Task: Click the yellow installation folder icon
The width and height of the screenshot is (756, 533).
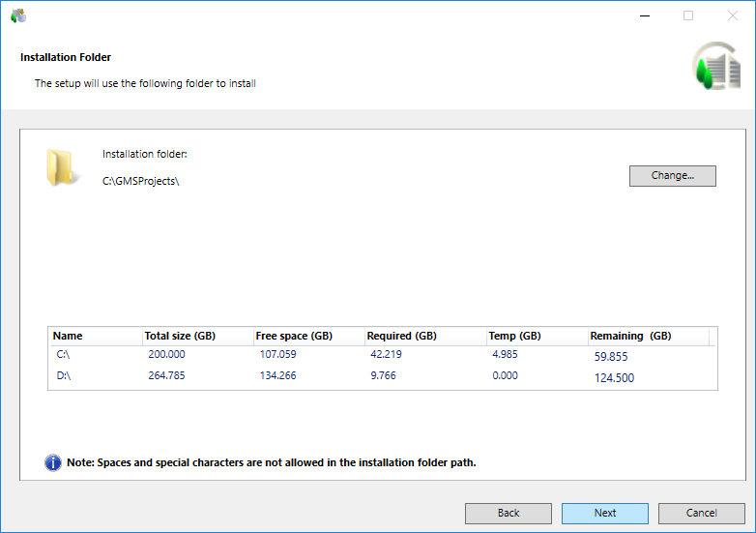Action: [61, 166]
